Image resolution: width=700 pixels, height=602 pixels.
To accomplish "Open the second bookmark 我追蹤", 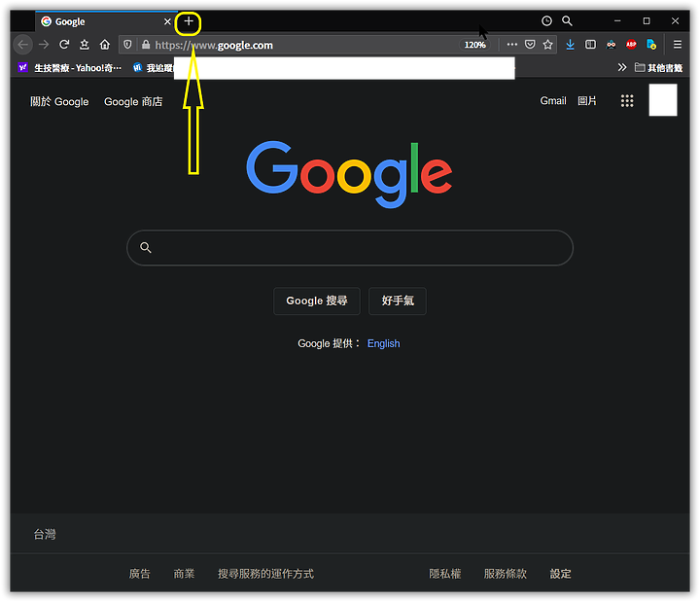I will (153, 68).
